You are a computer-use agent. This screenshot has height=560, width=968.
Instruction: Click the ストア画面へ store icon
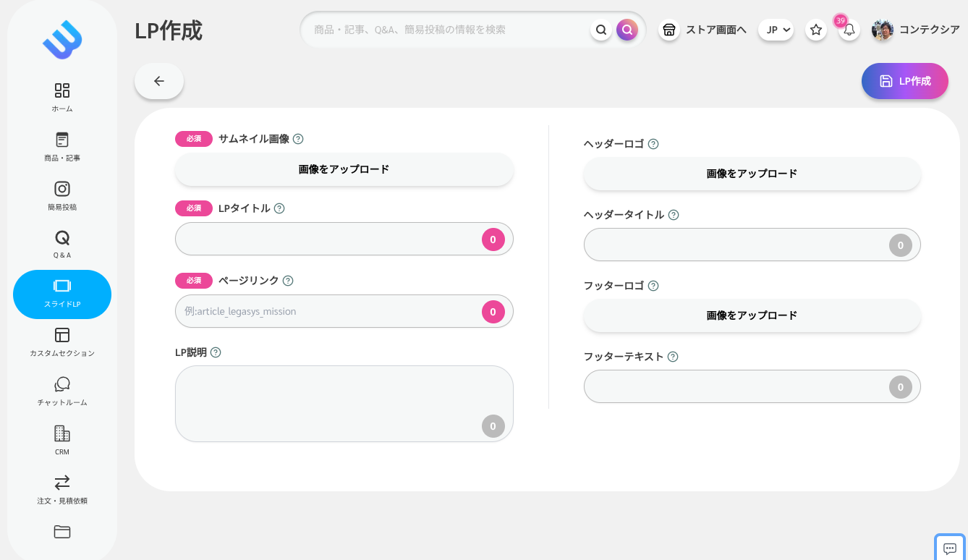(x=669, y=30)
